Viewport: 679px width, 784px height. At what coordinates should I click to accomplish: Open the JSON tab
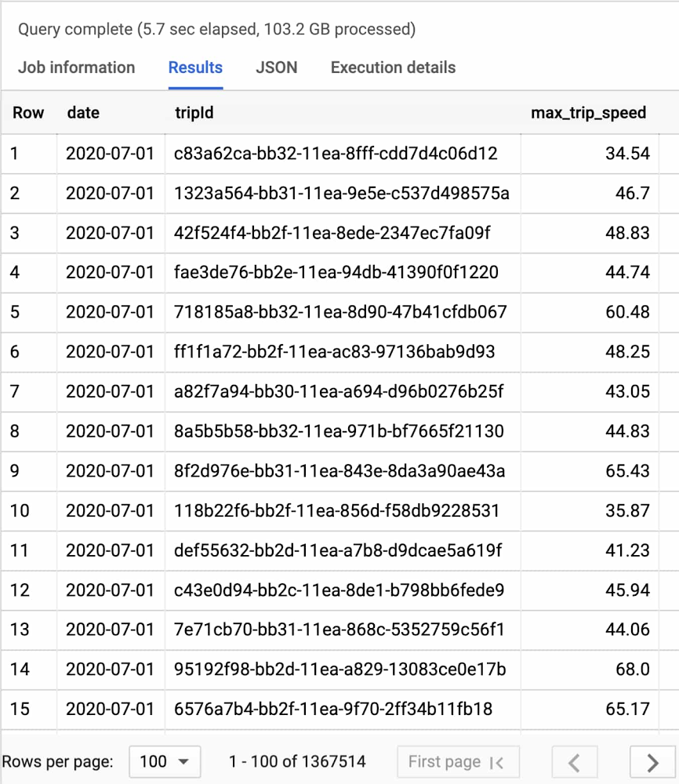pos(277,67)
